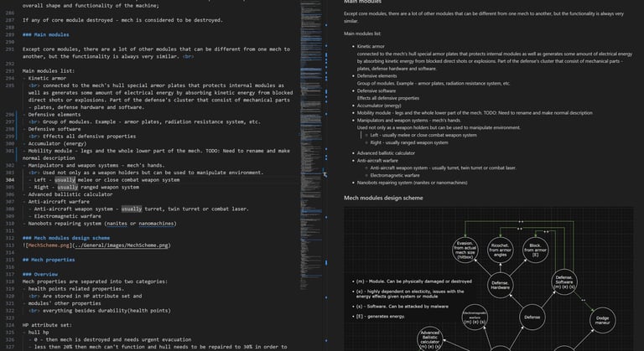Click 'Advanced ballistic calculator' bullet in preview

(x=386, y=153)
